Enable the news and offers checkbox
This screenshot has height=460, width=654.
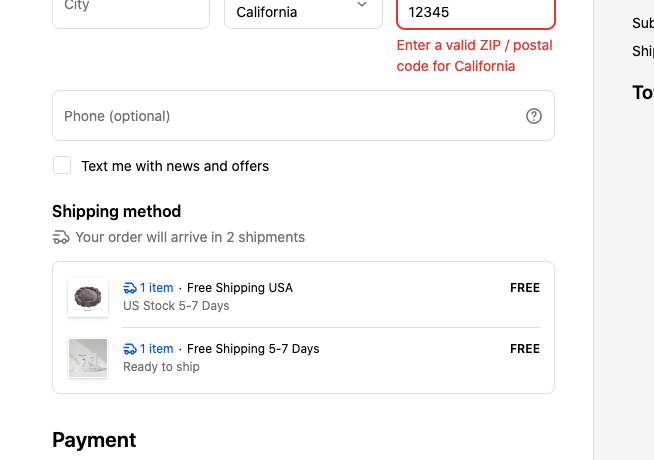pos(62,166)
